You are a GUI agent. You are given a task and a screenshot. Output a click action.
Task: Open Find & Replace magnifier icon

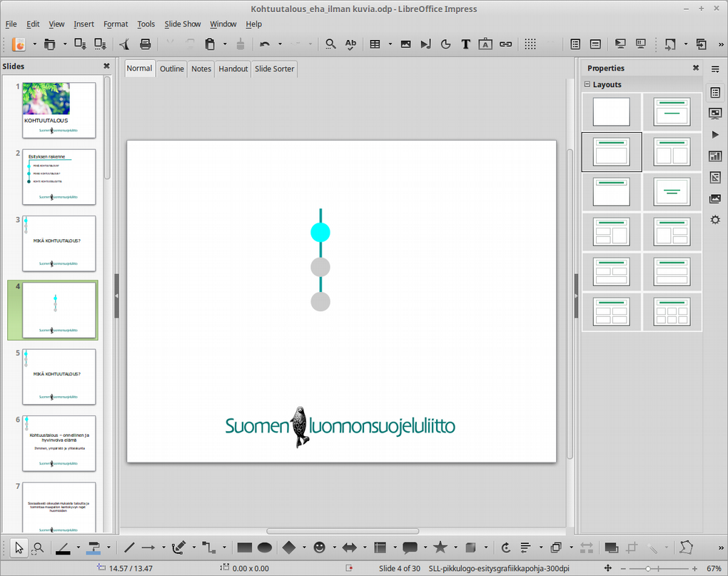click(x=330, y=44)
